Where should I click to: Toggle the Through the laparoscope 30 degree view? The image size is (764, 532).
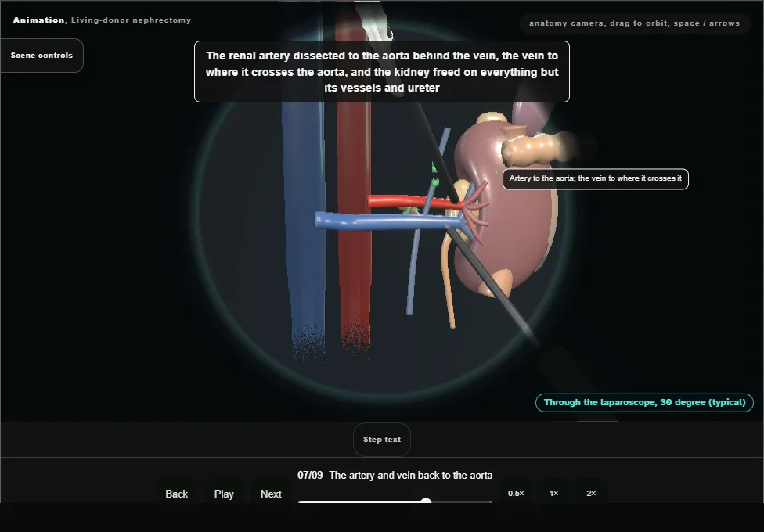[644, 402]
